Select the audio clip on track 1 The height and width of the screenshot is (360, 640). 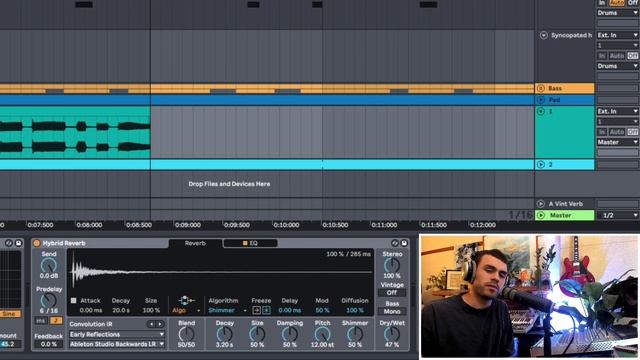[75, 133]
